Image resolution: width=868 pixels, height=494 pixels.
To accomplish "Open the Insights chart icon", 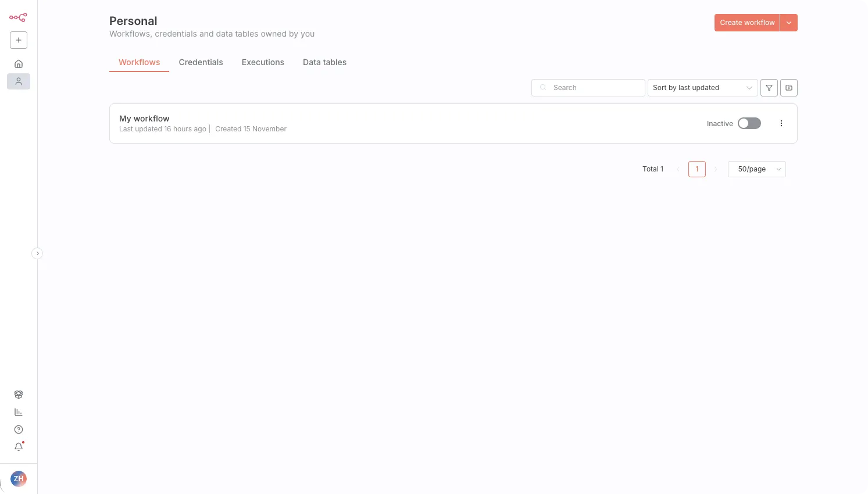I will tap(19, 412).
